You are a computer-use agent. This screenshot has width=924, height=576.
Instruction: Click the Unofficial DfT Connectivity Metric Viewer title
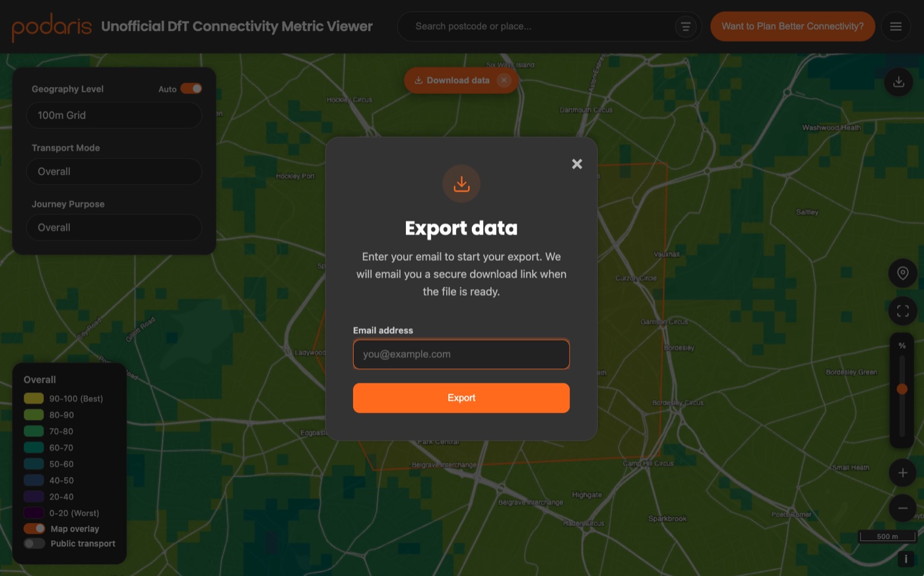(x=237, y=26)
